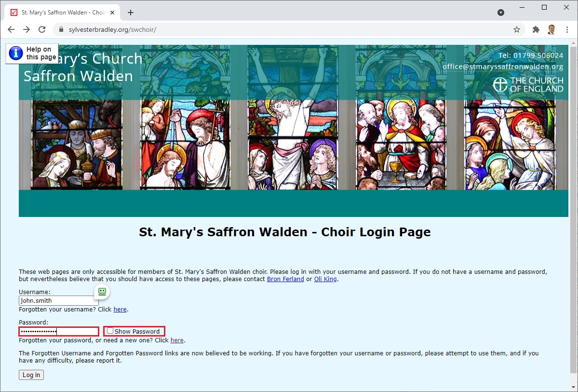Click the Tel: 01799 506024 text
This screenshot has width=578, height=392.
click(530, 55)
